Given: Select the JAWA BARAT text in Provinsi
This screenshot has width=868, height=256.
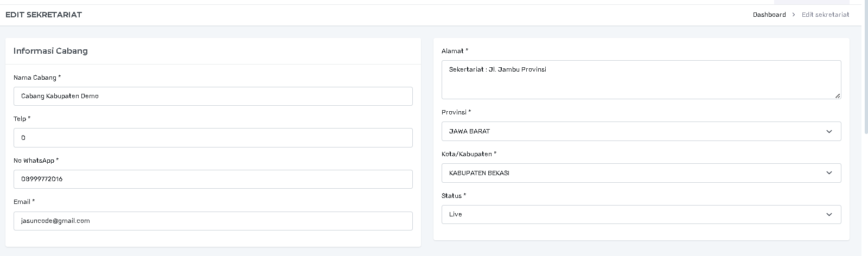Looking at the screenshot, I should [469, 131].
